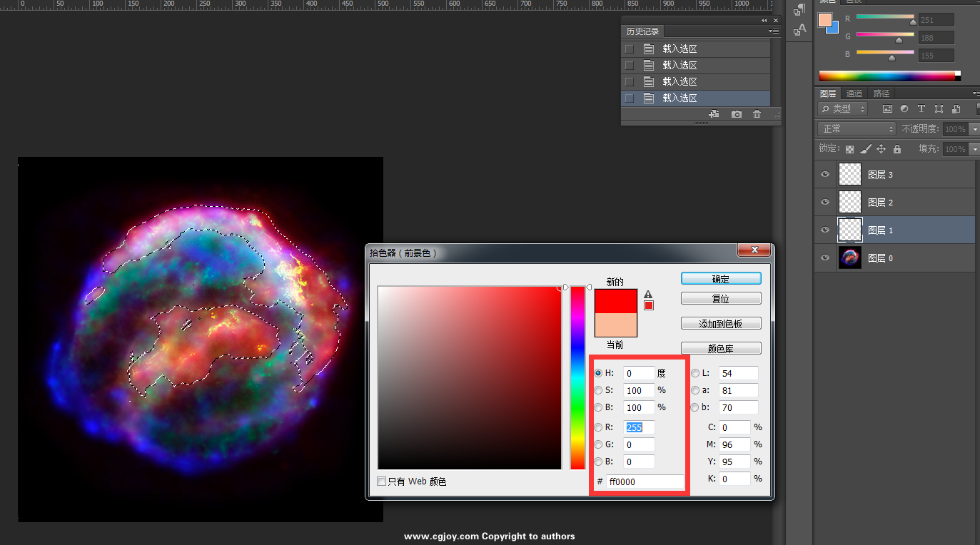Click the 图层 0 layer thumbnail
This screenshot has width=980, height=545.
850,258
